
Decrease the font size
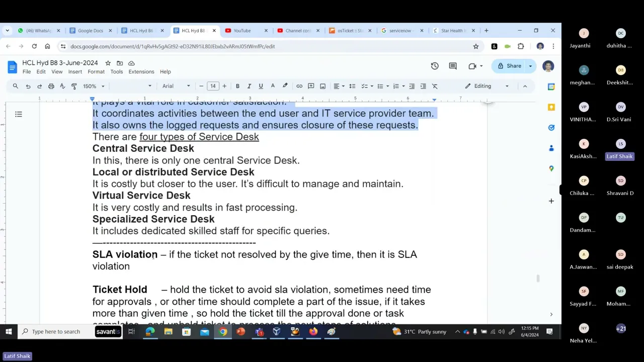coord(201,86)
